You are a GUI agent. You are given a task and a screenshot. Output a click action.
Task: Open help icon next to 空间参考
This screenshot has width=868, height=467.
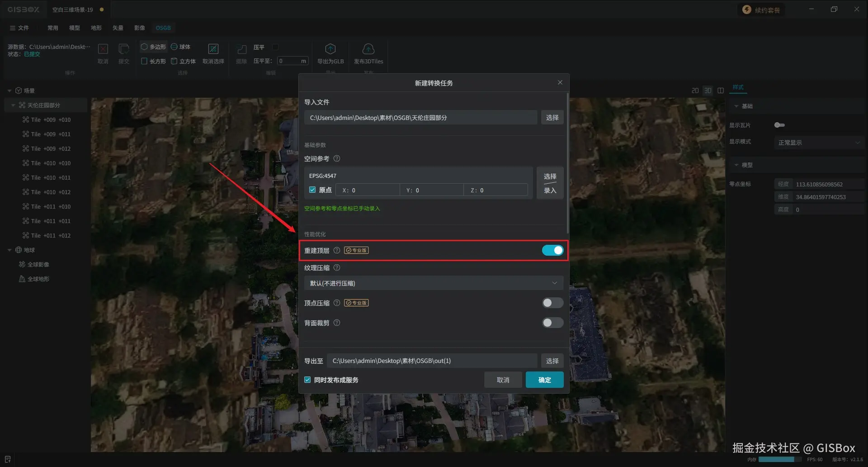(337, 159)
